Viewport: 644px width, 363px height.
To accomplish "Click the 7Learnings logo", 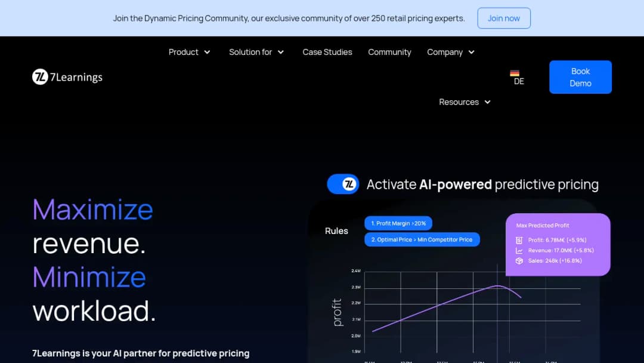I will point(67,77).
